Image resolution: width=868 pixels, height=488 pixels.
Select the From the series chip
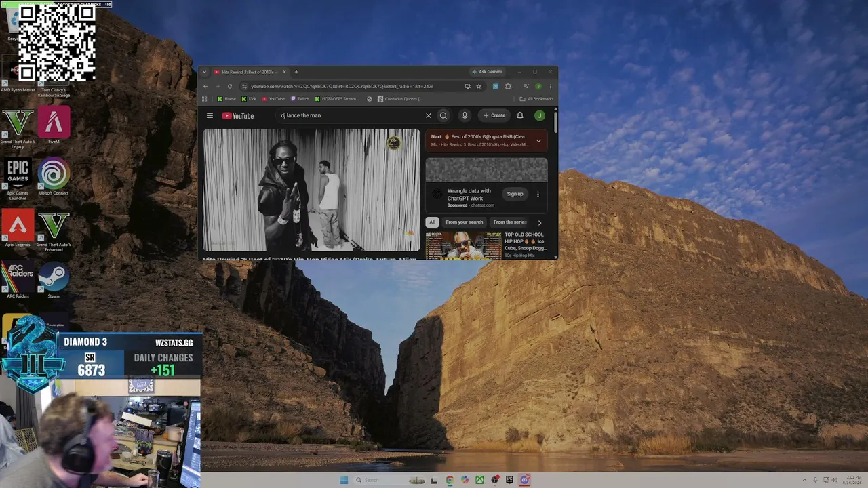pos(510,222)
